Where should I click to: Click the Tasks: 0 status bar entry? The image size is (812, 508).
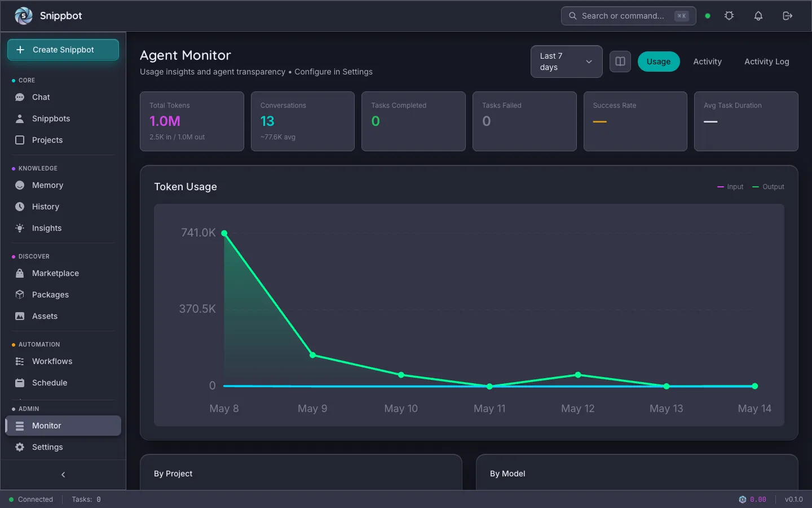(86, 500)
